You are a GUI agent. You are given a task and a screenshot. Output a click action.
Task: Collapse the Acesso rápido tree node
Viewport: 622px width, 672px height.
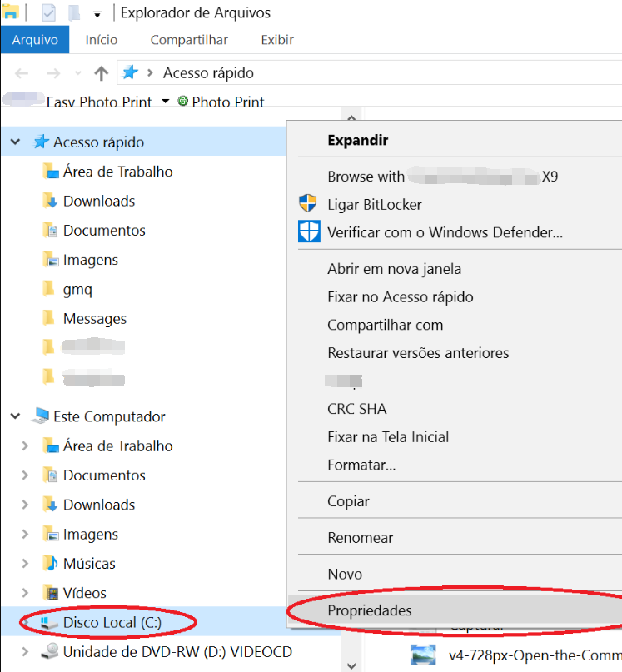click(16, 142)
